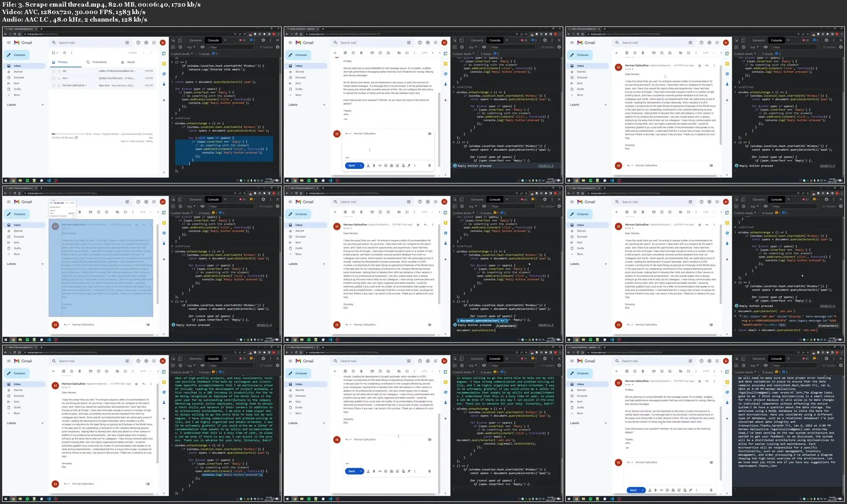The image size is (847, 504).
Task: Open search options icon in inbox-list frame
Action: click(127, 43)
